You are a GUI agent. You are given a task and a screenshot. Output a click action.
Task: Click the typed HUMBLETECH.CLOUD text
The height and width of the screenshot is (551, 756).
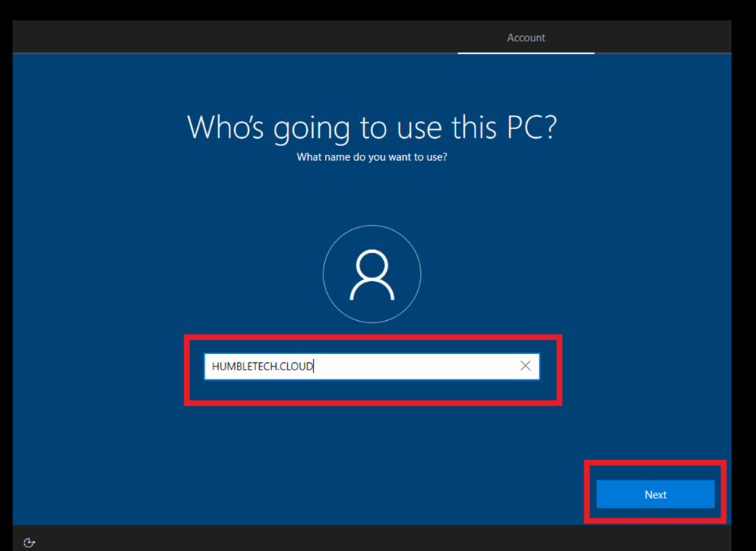(x=262, y=367)
